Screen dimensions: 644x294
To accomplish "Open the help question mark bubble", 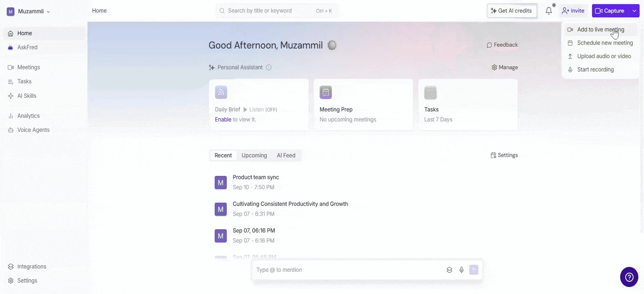I will pyautogui.click(x=629, y=277).
